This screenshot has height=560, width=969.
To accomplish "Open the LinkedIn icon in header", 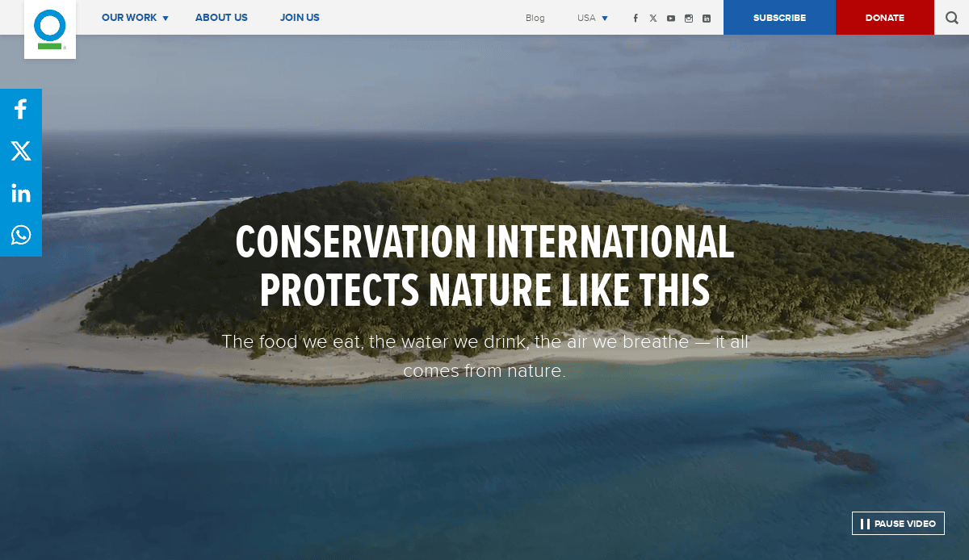I will [707, 17].
